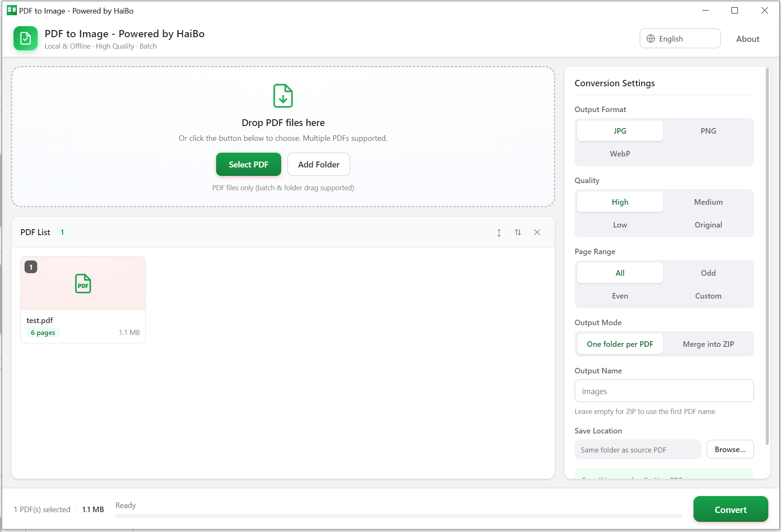
Task: Click the title bar app icon
Action: point(11,10)
